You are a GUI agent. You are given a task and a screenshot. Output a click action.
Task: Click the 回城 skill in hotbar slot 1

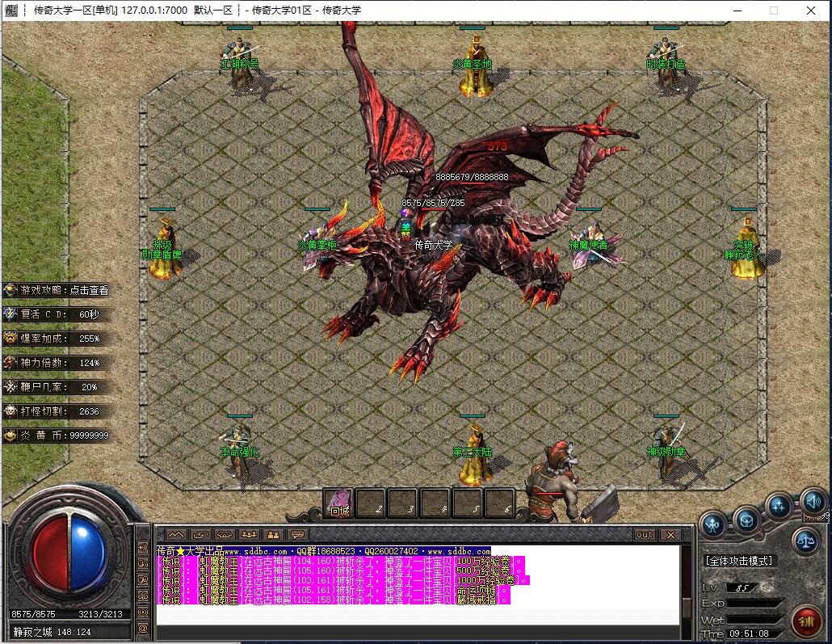tap(339, 503)
